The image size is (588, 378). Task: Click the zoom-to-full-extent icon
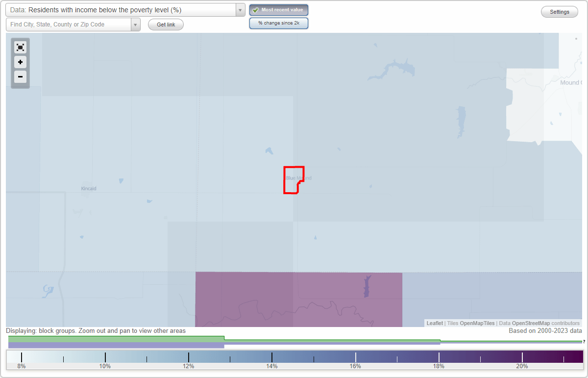coord(20,47)
